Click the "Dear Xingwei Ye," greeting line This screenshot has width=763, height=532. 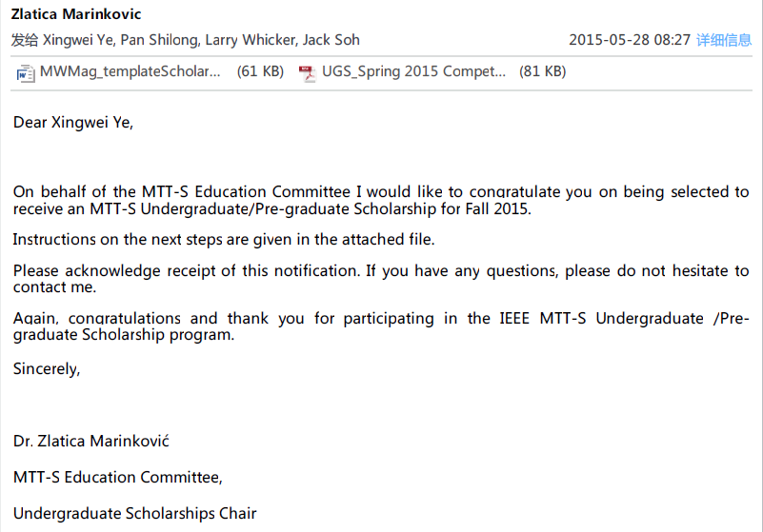(x=73, y=123)
